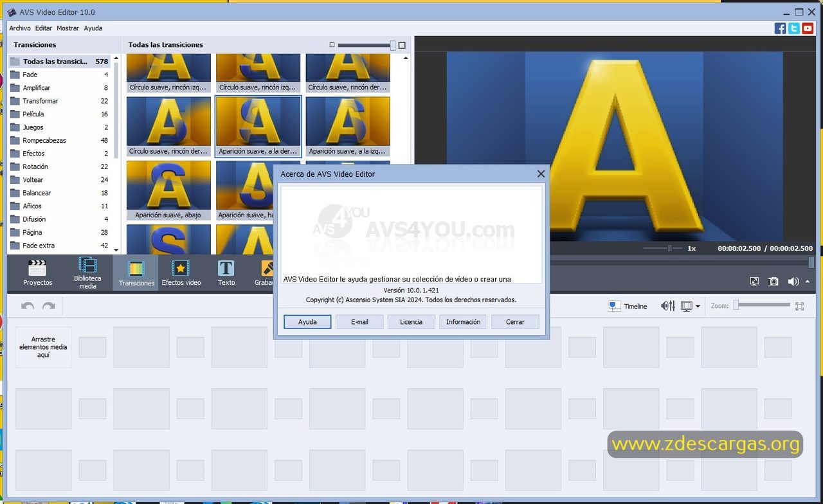Open the Ayuda menu

point(93,28)
